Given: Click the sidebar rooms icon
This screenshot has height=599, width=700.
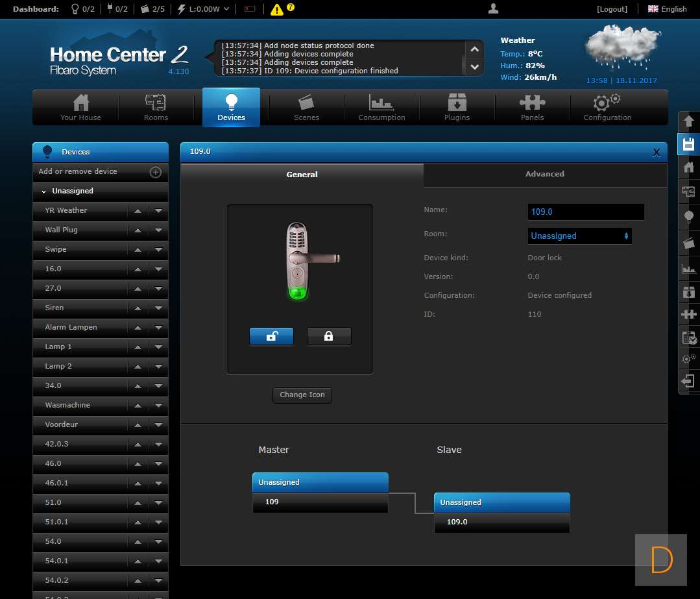Looking at the screenshot, I should point(688,192).
